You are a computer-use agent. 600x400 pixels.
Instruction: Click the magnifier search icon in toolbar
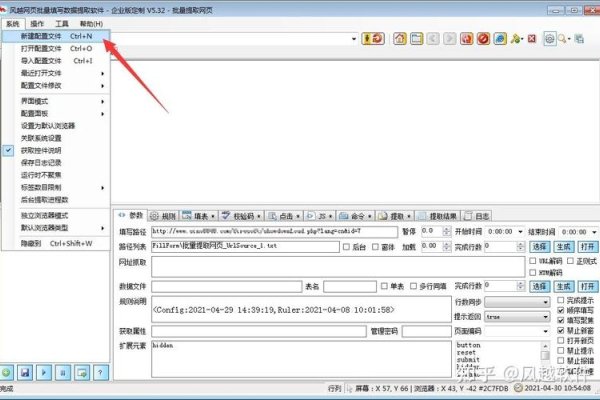(x=565, y=39)
